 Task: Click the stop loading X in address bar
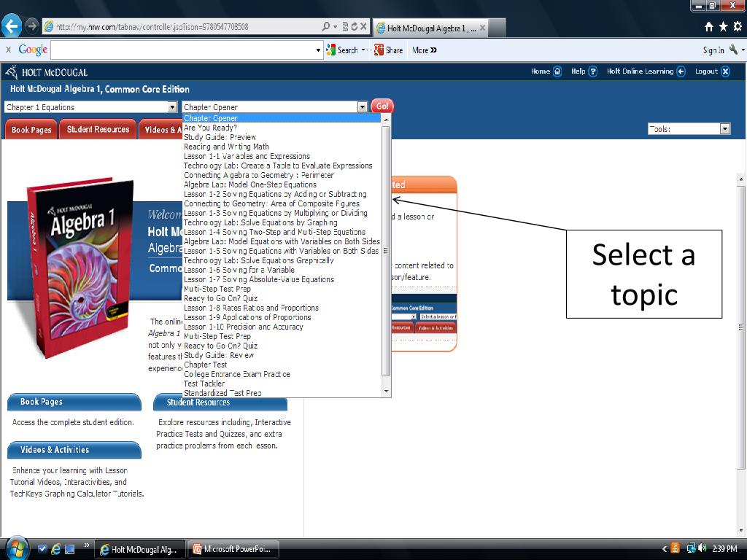pyautogui.click(x=363, y=27)
